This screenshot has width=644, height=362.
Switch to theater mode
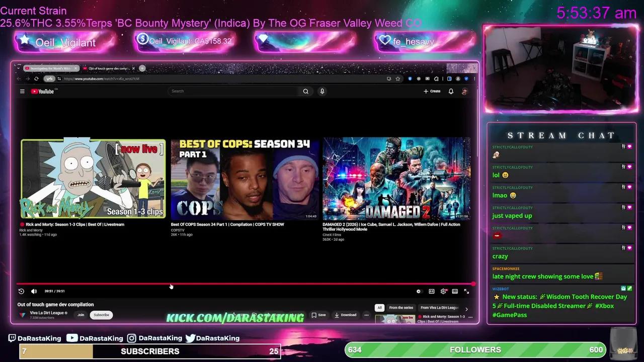(455, 291)
